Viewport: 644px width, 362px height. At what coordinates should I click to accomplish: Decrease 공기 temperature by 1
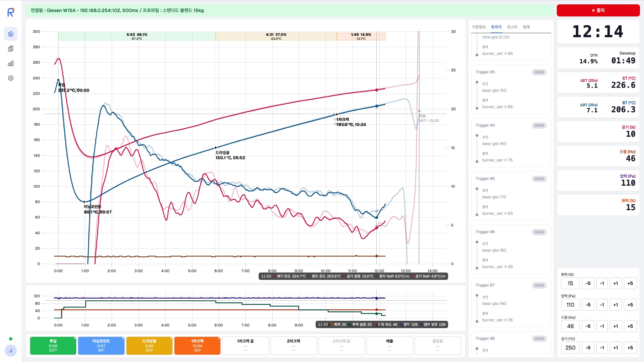[602, 348]
